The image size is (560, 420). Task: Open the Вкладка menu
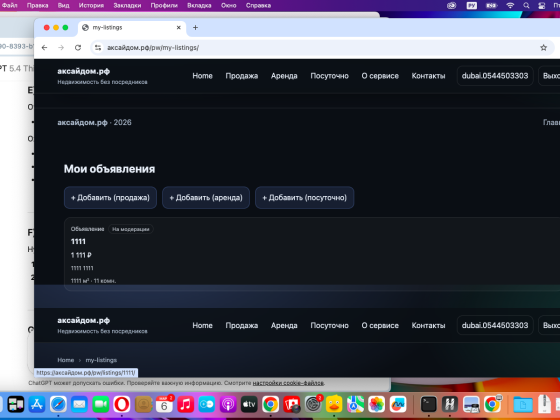(199, 5)
